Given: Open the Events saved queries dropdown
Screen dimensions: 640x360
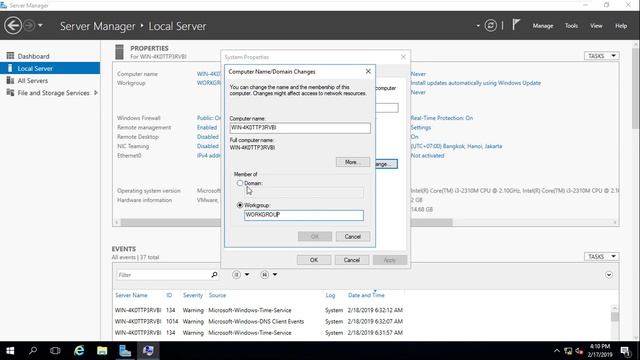Looking at the screenshot, I should (x=269, y=275).
